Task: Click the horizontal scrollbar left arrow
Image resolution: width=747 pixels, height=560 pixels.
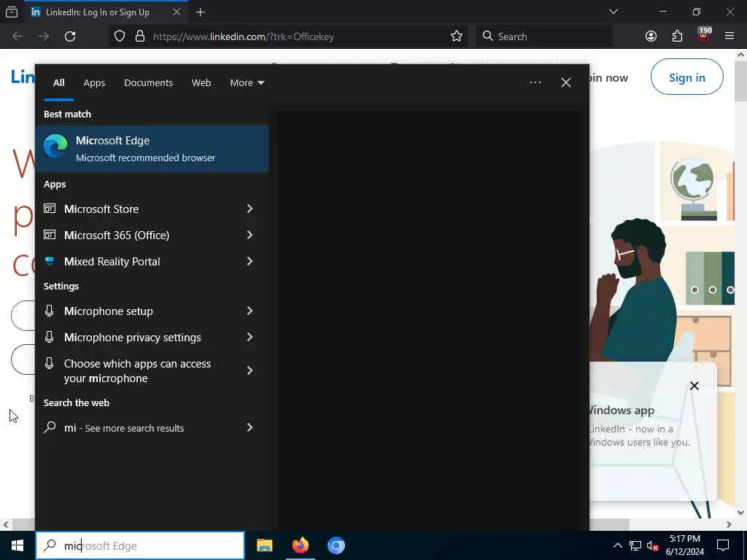Action: (6, 524)
